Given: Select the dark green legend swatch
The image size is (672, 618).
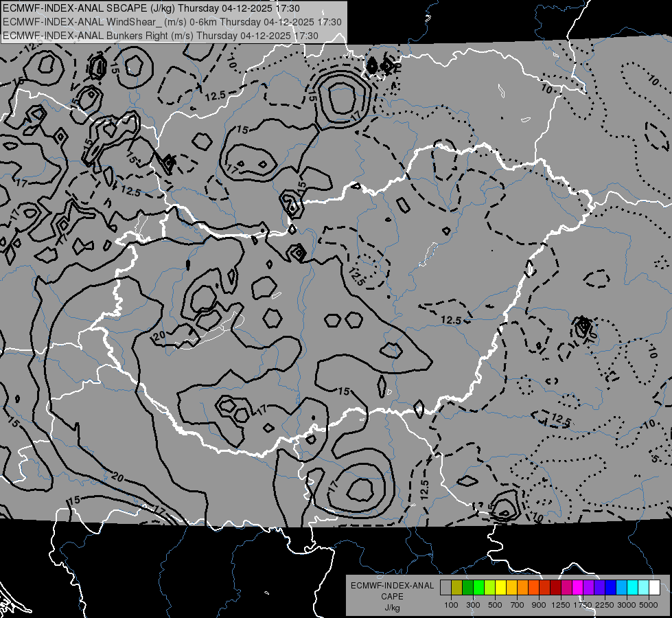Looking at the screenshot, I should click(x=467, y=588).
